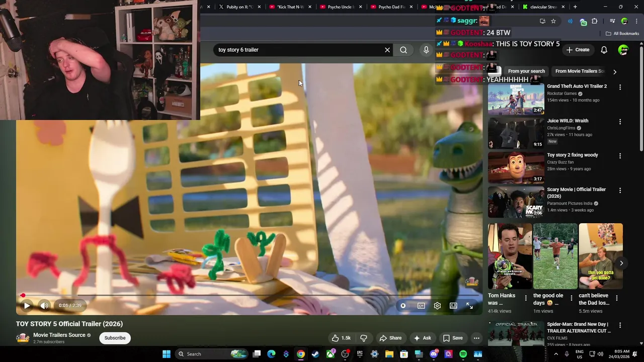Switch to the 'clavicular Stream' browser tab
This screenshot has height=362, width=644.
pos(544,7)
